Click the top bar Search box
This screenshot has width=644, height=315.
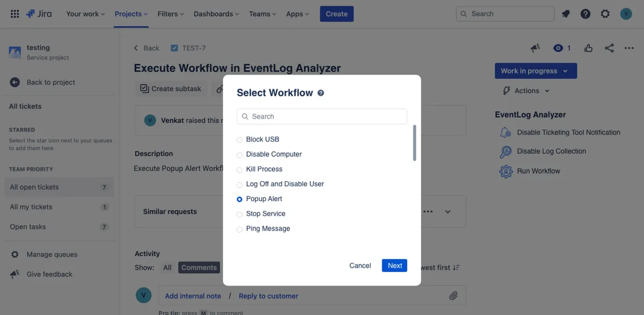click(505, 14)
